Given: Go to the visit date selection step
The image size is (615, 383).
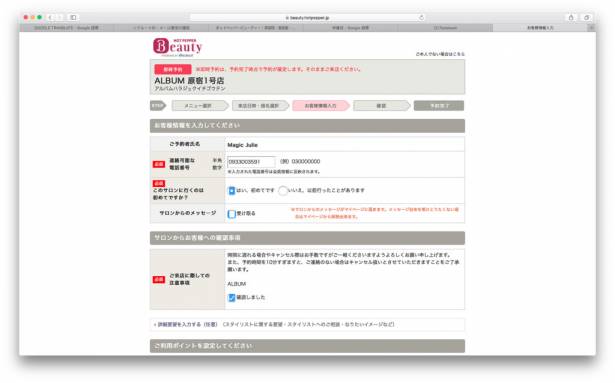Looking at the screenshot, I should (260, 106).
